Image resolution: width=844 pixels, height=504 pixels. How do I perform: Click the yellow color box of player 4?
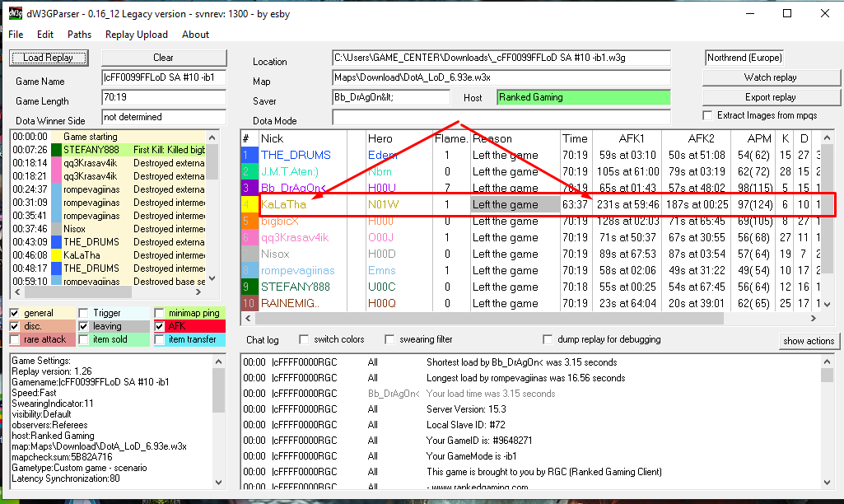coord(249,204)
